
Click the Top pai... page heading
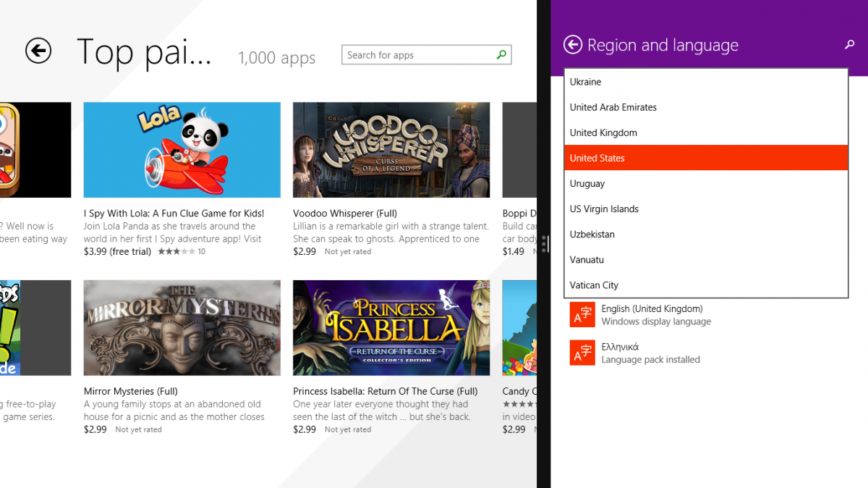[x=145, y=52]
